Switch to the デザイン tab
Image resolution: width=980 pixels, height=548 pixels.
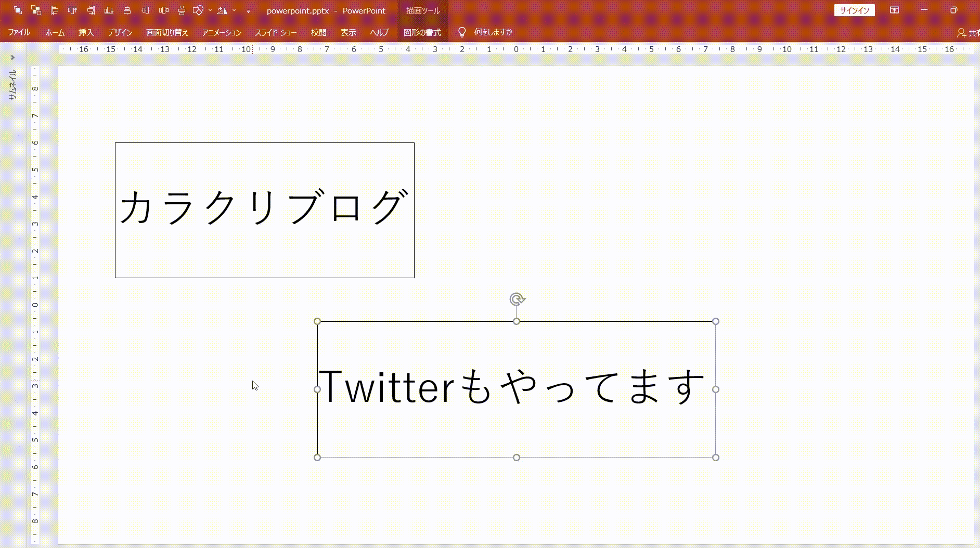[x=120, y=32]
